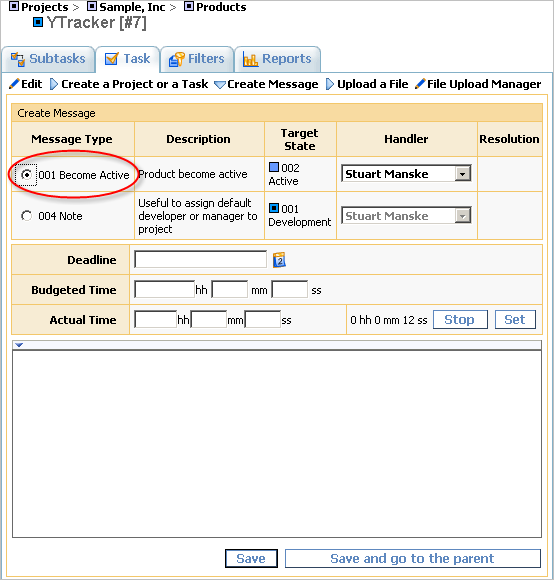Click the File Upload Manager pencil icon
The height and width of the screenshot is (580, 554).
point(420,84)
